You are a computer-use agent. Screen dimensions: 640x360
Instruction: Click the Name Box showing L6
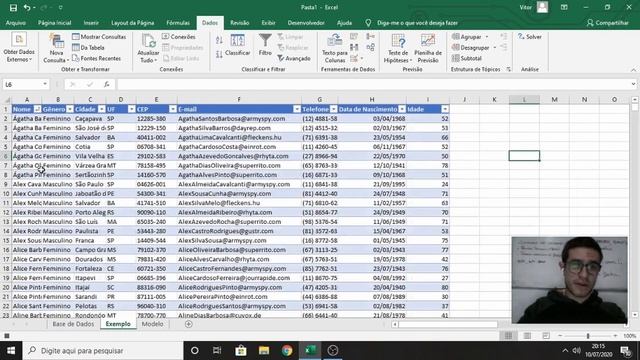pos(25,84)
